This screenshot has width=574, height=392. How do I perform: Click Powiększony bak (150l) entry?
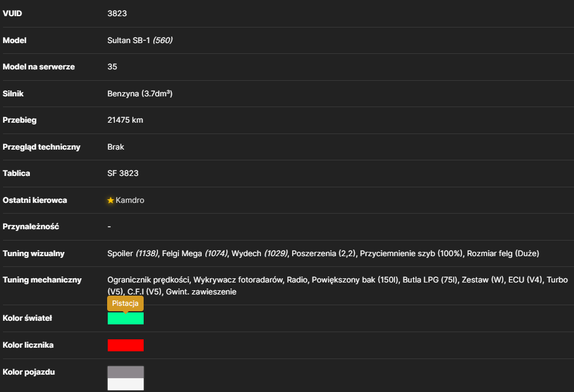[x=355, y=280]
